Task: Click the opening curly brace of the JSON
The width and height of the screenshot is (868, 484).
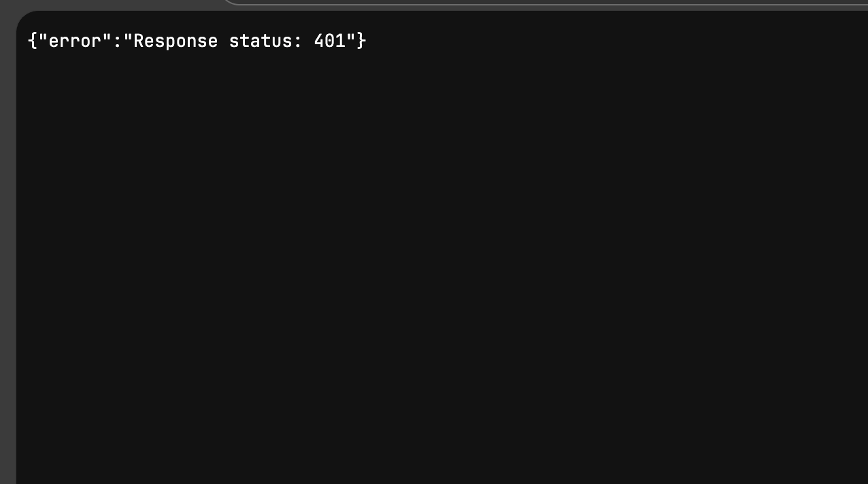Action: pos(32,41)
